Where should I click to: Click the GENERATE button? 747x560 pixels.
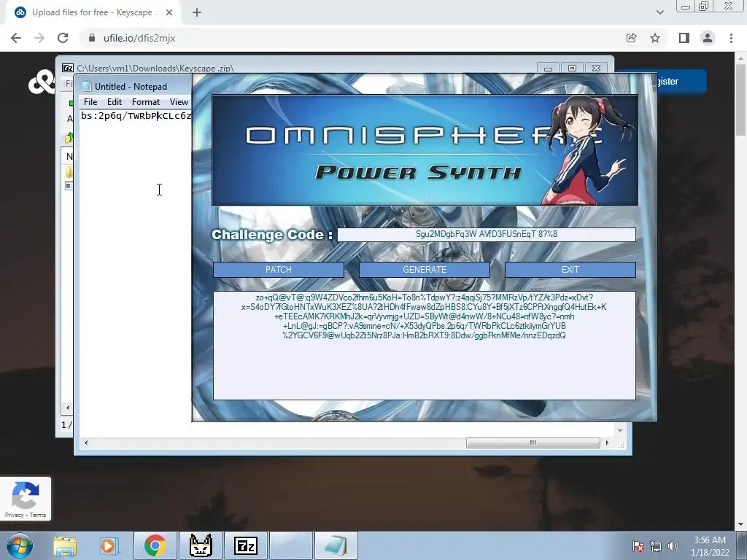pyautogui.click(x=425, y=270)
